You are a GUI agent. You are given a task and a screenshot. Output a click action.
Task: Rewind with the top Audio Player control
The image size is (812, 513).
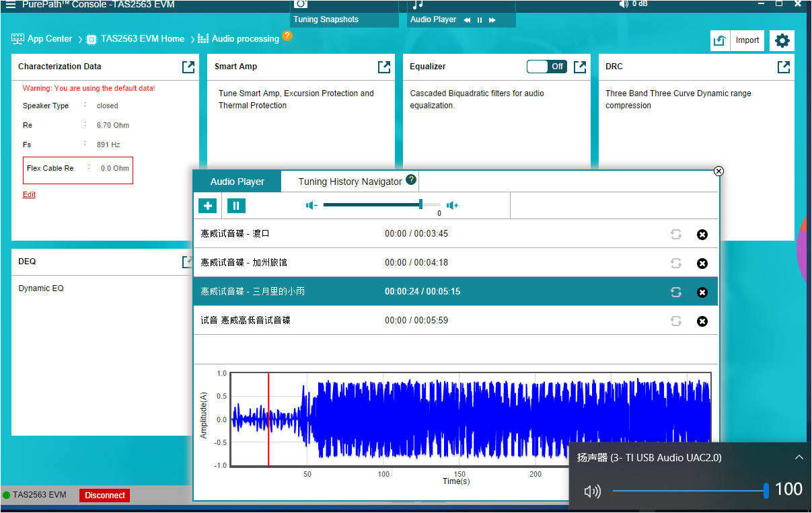pos(467,20)
